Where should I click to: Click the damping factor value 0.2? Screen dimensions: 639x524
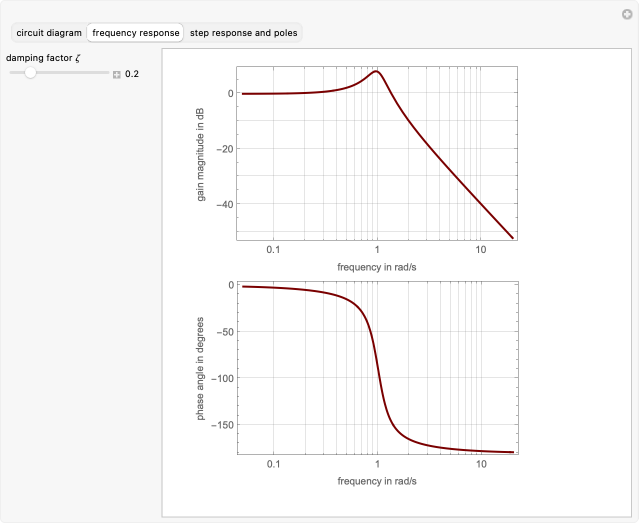(x=132, y=74)
